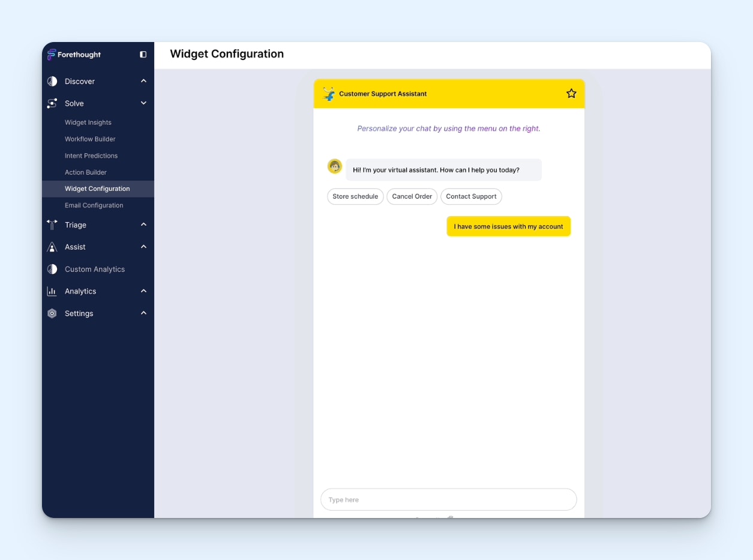Click the Assist section icon
Viewport: 753px width, 560px height.
tap(52, 247)
